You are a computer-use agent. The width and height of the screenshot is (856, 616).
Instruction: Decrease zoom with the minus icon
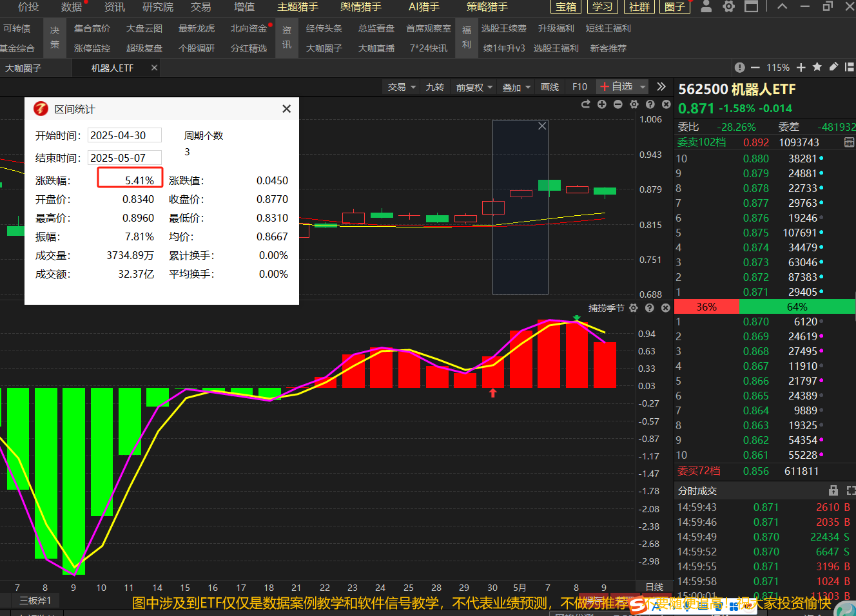coord(755,68)
